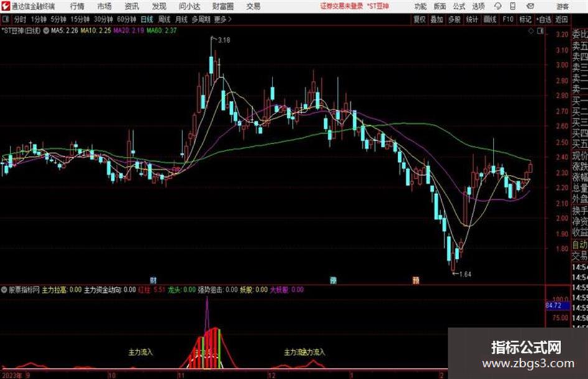588x379 pixels.
Task: Open the 市场 menu
Action: 105,6
